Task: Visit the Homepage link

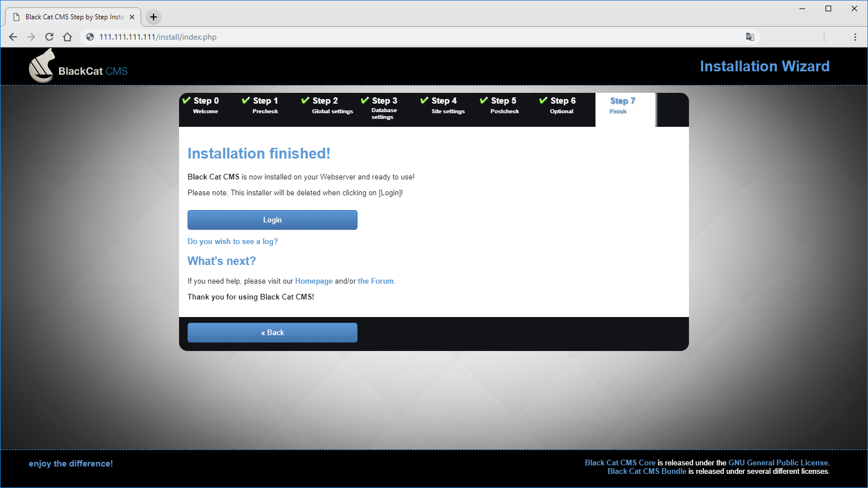Action: click(314, 281)
